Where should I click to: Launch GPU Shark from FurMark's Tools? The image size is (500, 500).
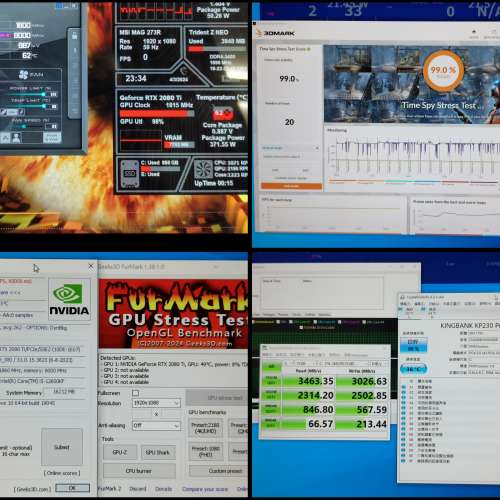[x=158, y=452]
